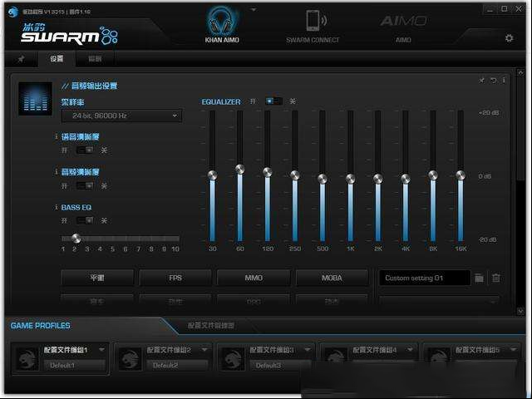Click the 120 Hz equalizer slider knob
This screenshot has height=399, width=532.
click(268, 172)
